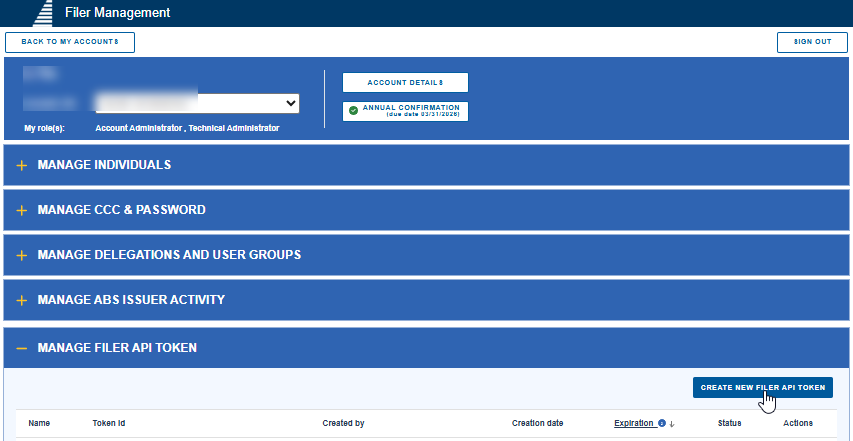853x441 pixels.
Task: Click the Name column header
Action: click(39, 423)
